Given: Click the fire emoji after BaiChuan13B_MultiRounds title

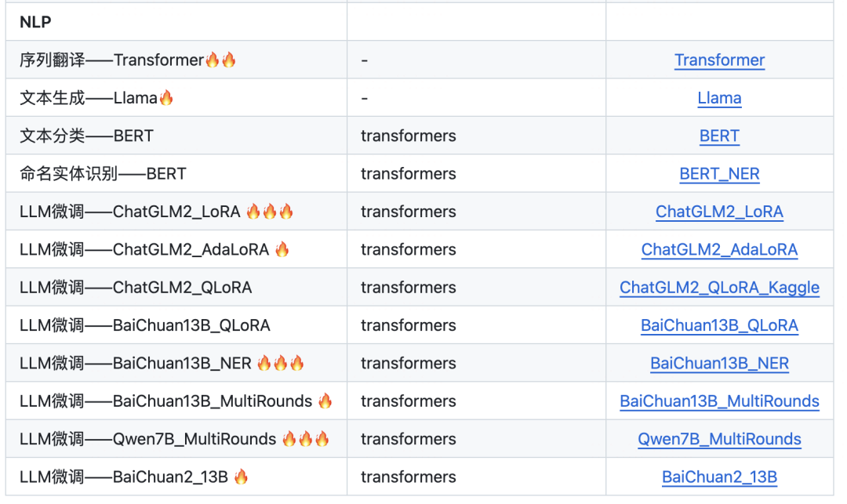Looking at the screenshot, I should [325, 401].
